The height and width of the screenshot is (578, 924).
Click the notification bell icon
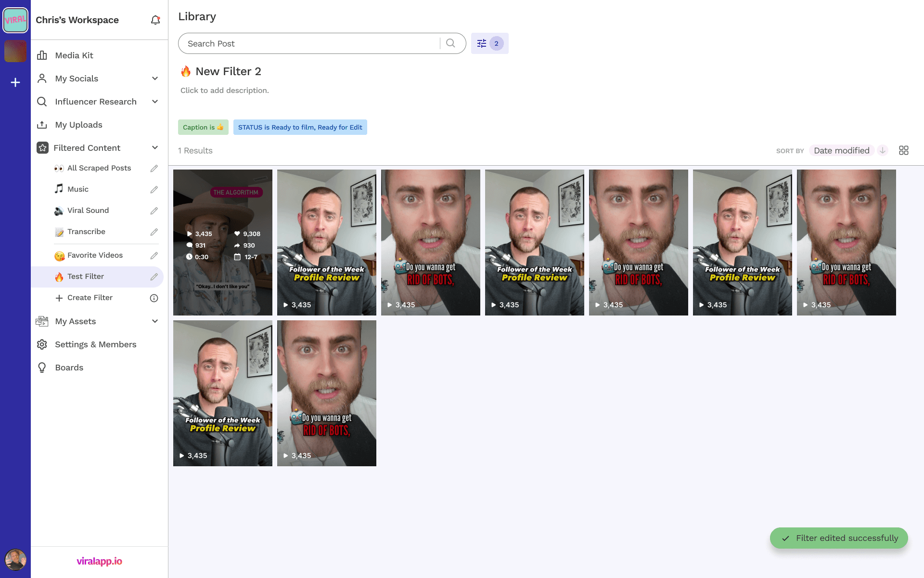(x=155, y=20)
